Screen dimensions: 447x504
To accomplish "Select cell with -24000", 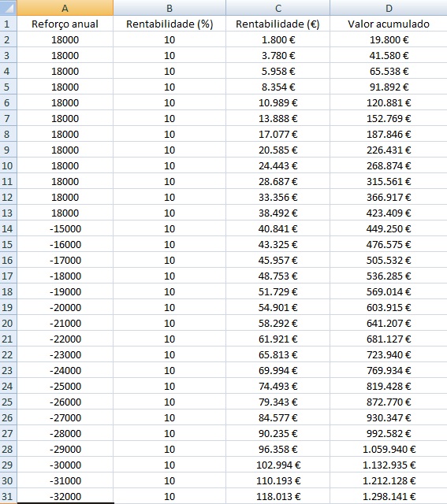I will [x=65, y=370].
